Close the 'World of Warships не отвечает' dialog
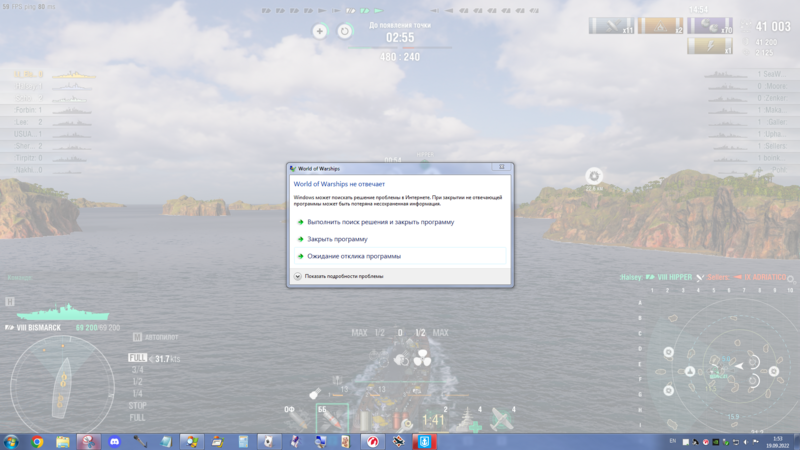Screen dimensions: 800x450 click(502, 167)
